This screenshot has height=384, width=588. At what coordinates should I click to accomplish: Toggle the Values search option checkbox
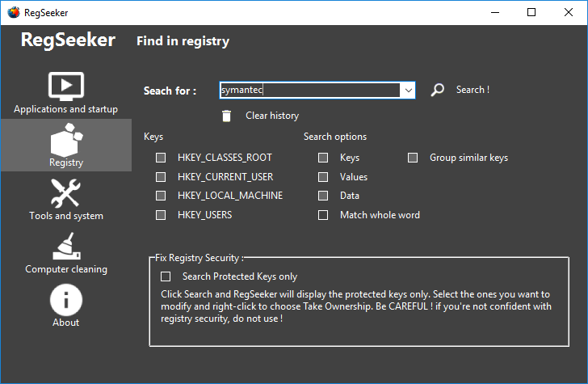323,177
